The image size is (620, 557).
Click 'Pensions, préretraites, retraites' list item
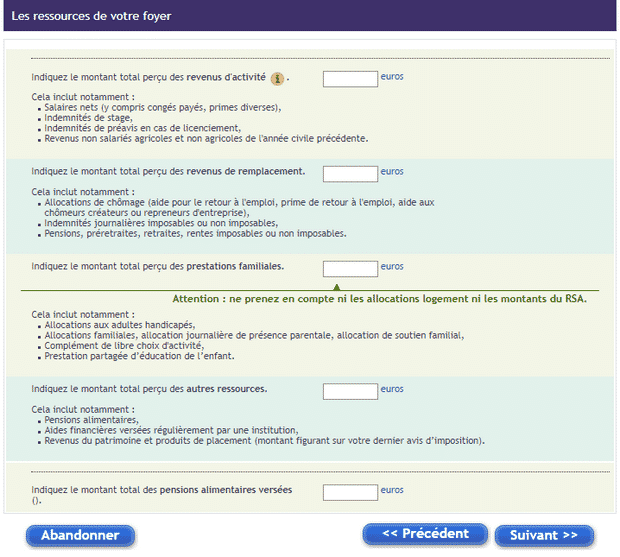coord(195,234)
